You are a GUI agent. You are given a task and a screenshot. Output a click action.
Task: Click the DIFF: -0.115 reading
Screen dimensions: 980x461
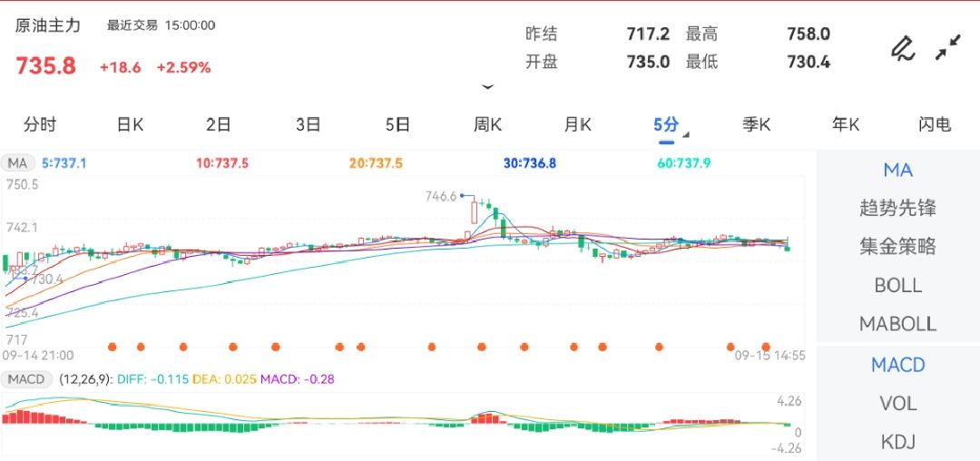pos(152,379)
